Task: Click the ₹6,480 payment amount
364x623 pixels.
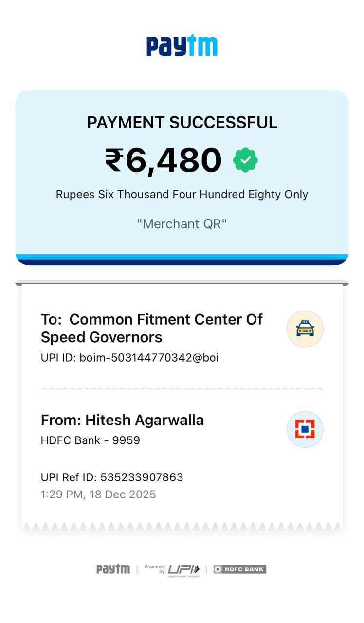Action: point(164,160)
